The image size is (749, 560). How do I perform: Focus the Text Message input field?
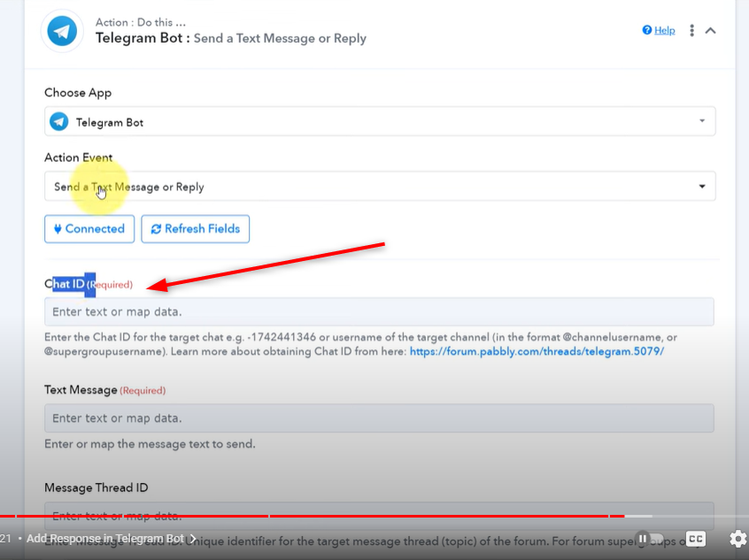pos(379,418)
